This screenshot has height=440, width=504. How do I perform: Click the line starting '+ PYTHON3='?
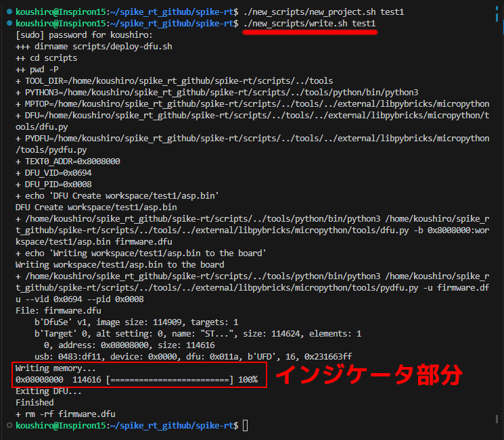217,93
